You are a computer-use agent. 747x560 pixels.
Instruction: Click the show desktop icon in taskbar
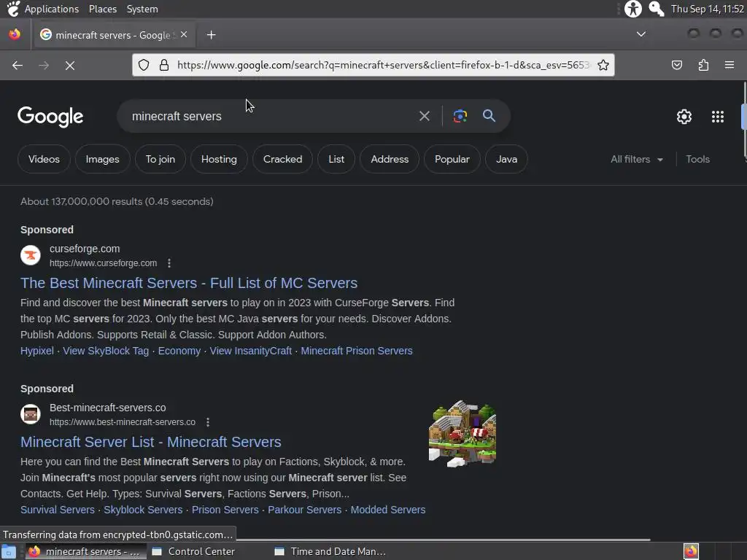pyautogui.click(x=9, y=551)
